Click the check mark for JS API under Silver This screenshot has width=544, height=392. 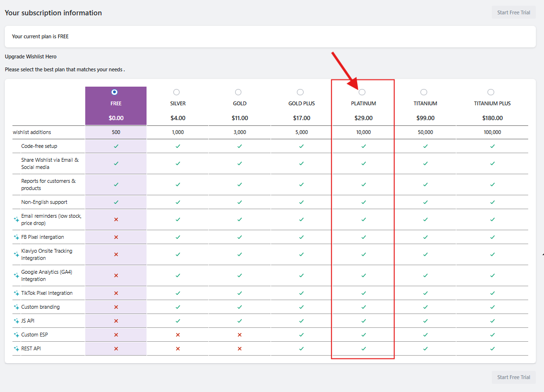(178, 321)
